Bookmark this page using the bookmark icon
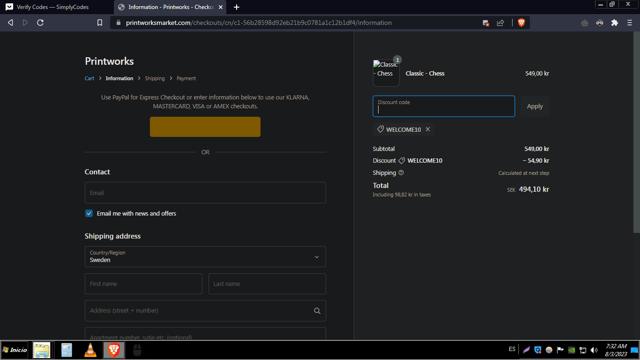Screen dimensions: 640x360 pos(100,23)
